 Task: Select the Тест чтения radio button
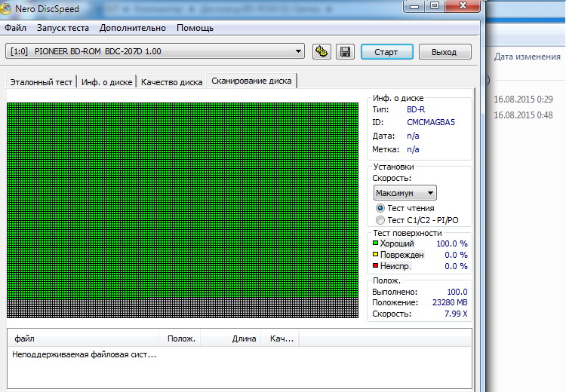[380, 208]
